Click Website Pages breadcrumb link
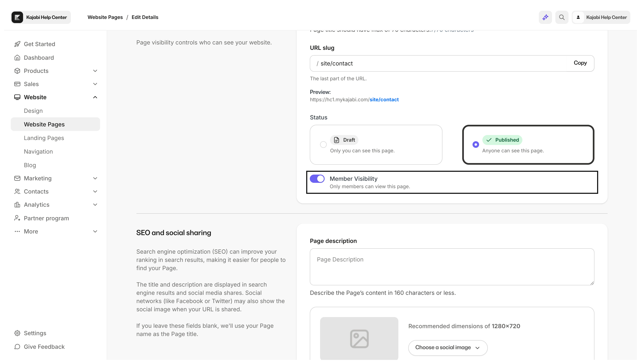641x364 pixels. pos(105,17)
